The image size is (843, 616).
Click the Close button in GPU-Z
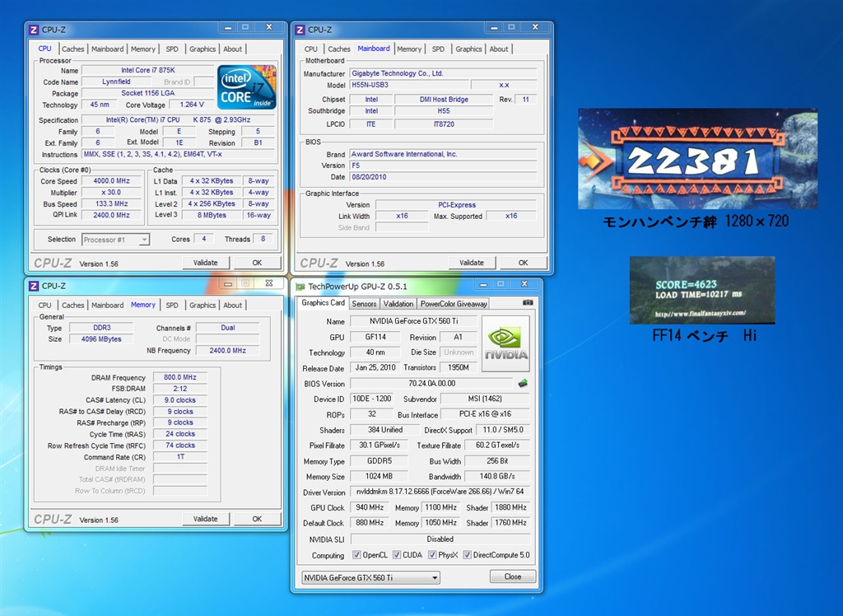point(512,576)
